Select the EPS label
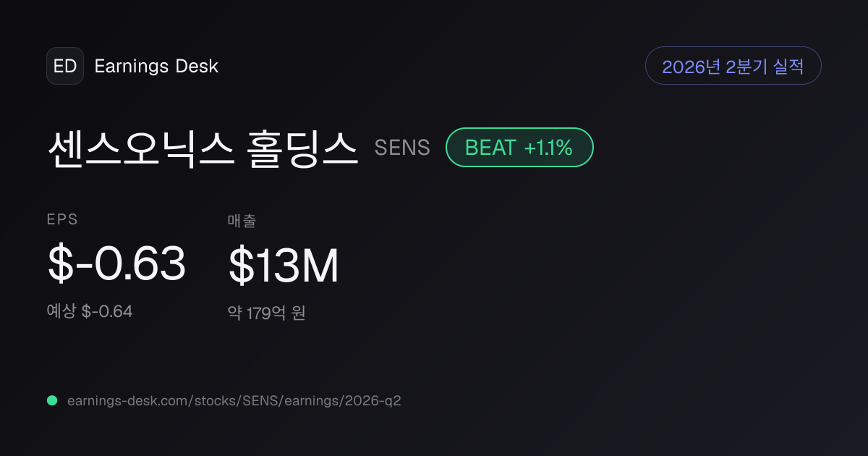The width and height of the screenshot is (868, 456). pos(63,220)
